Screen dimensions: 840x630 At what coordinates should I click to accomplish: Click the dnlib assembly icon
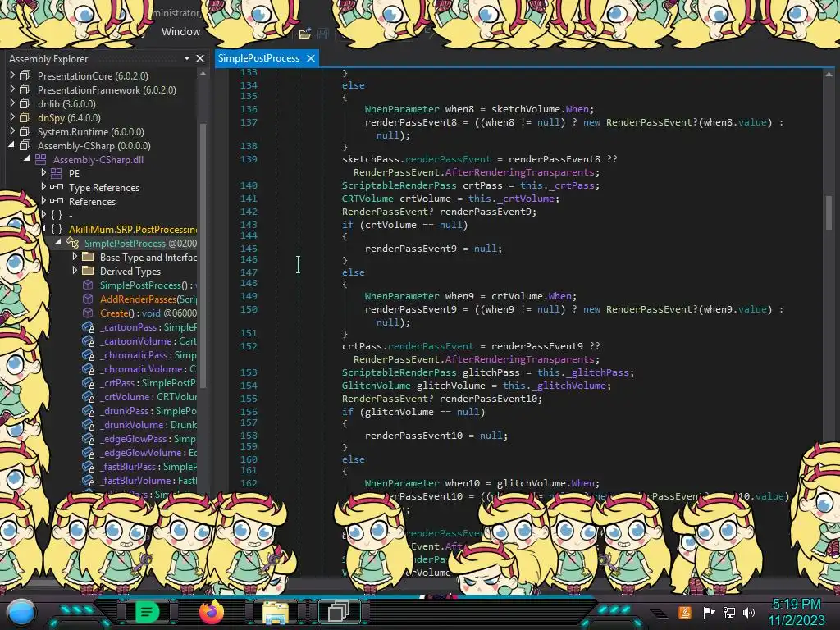pos(25,103)
